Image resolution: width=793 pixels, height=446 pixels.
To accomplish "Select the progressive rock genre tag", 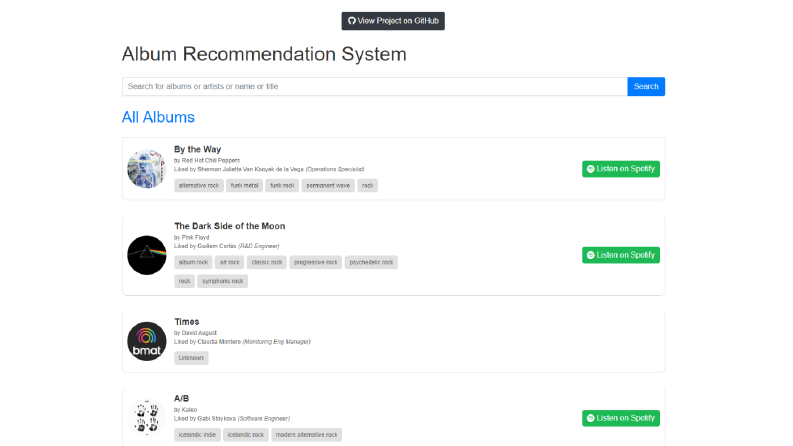I will click(316, 262).
